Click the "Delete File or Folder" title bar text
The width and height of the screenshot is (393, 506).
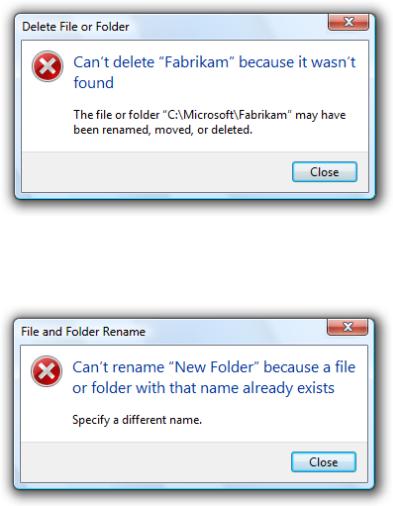pos(76,27)
